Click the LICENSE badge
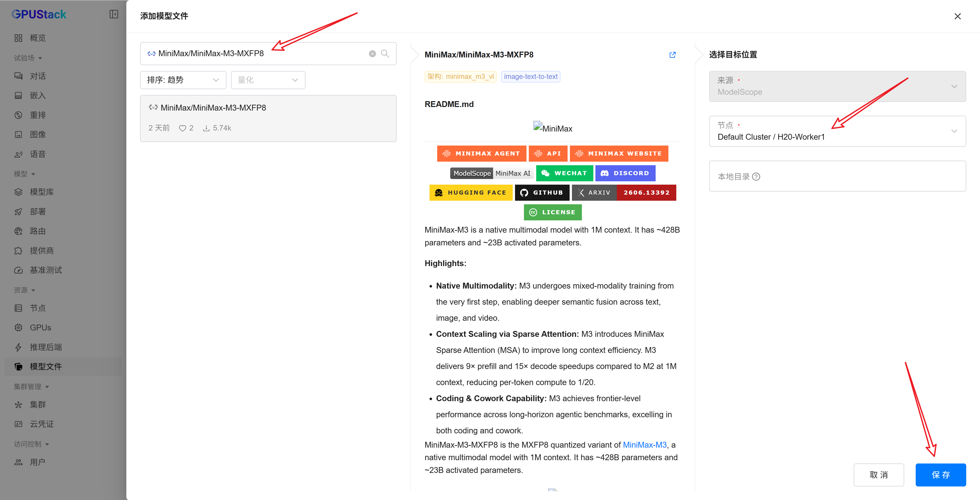 point(552,212)
